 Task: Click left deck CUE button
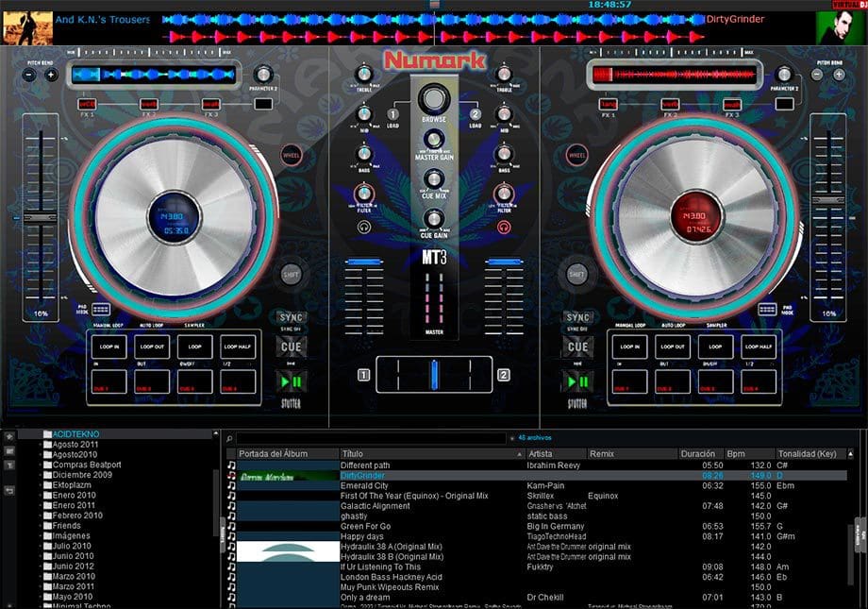tap(292, 347)
